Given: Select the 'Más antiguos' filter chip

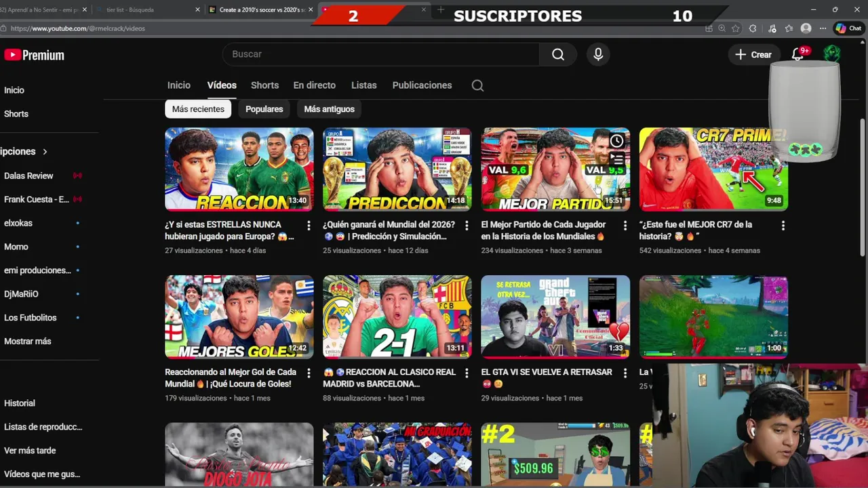Looking at the screenshot, I should pyautogui.click(x=329, y=109).
